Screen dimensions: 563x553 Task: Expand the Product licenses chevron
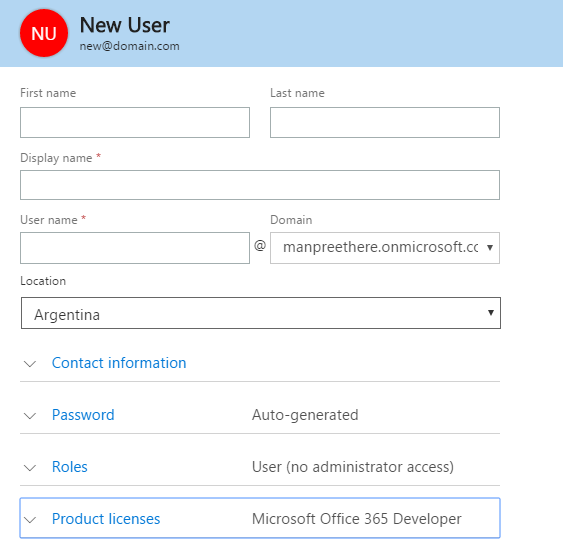30,520
